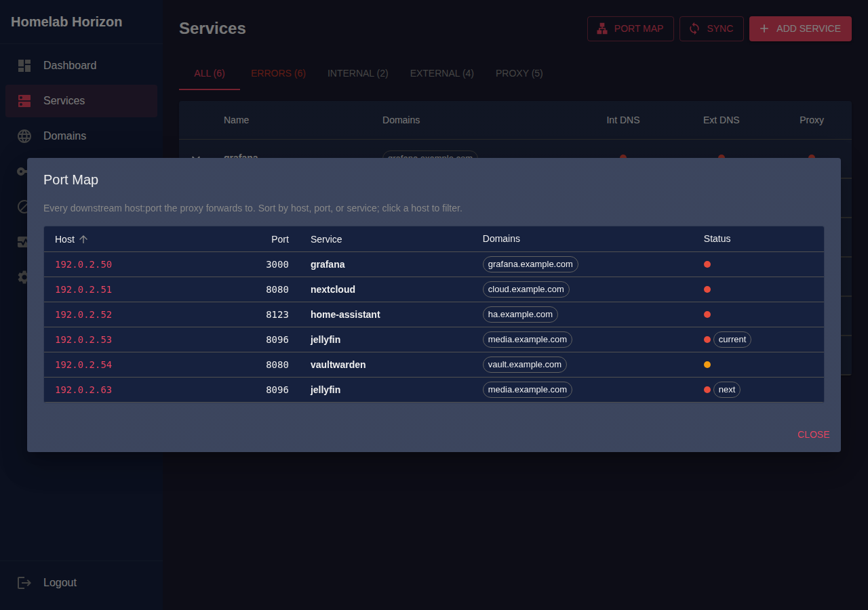Click the grafana service name in Port Map
The width and height of the screenshot is (868, 610).
click(328, 264)
